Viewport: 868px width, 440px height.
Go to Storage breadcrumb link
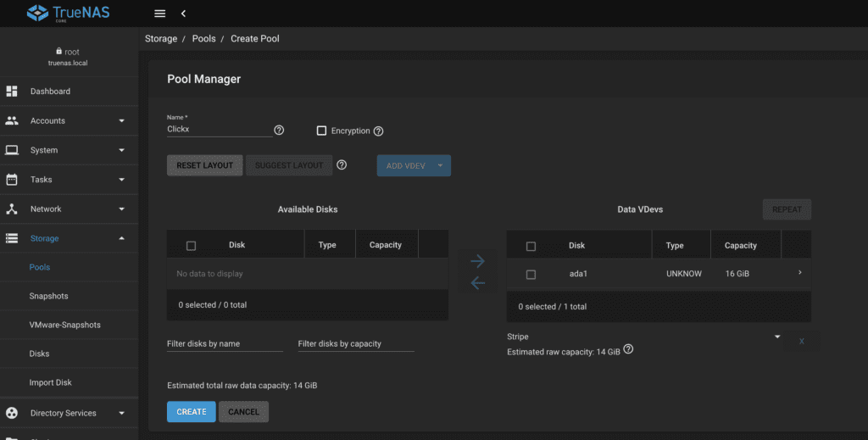click(161, 39)
